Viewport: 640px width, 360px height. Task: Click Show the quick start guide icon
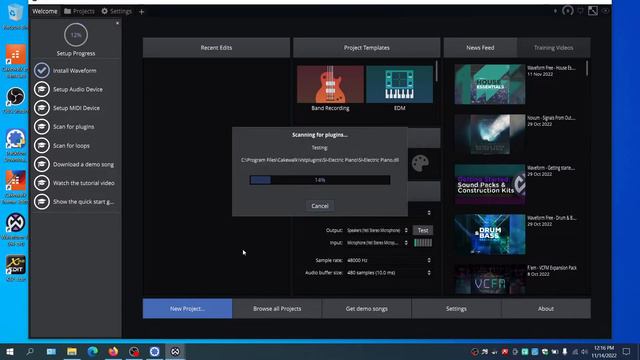42,202
